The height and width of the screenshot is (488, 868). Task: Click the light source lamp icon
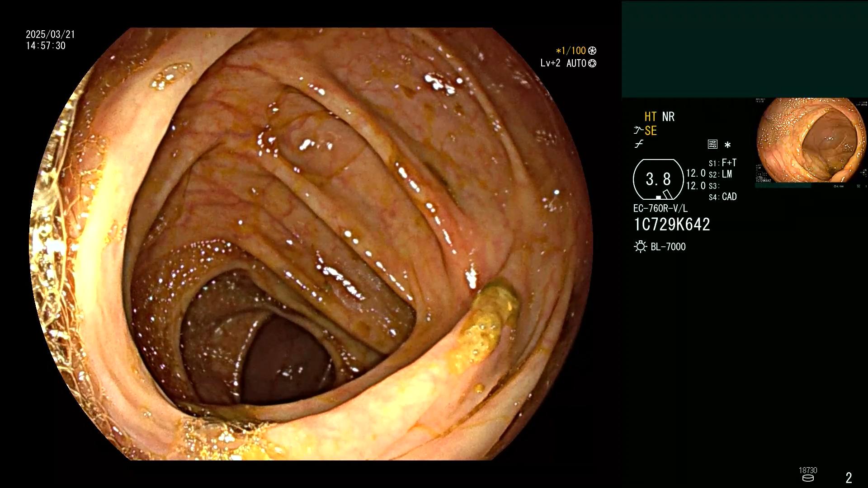640,247
